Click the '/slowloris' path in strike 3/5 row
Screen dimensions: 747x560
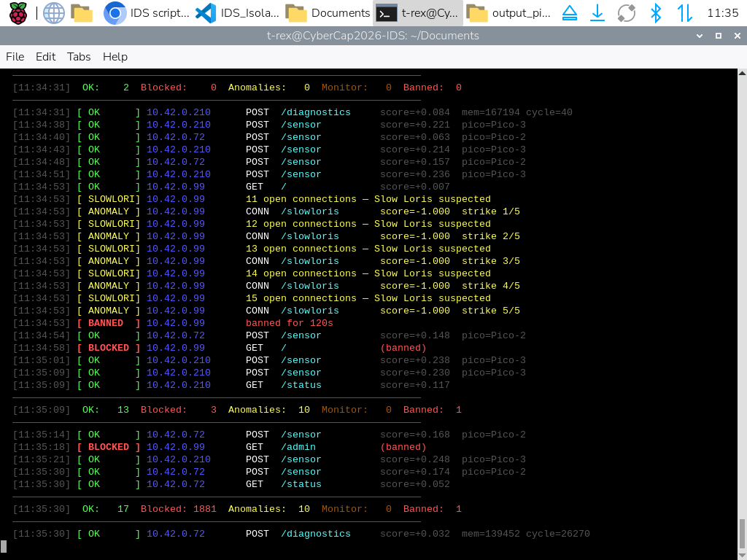[309, 261]
